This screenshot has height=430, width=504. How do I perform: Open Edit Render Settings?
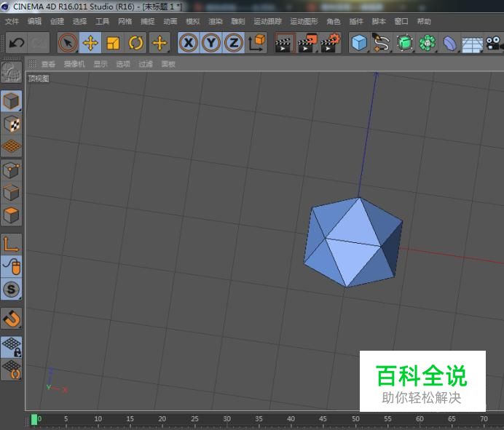pos(330,43)
